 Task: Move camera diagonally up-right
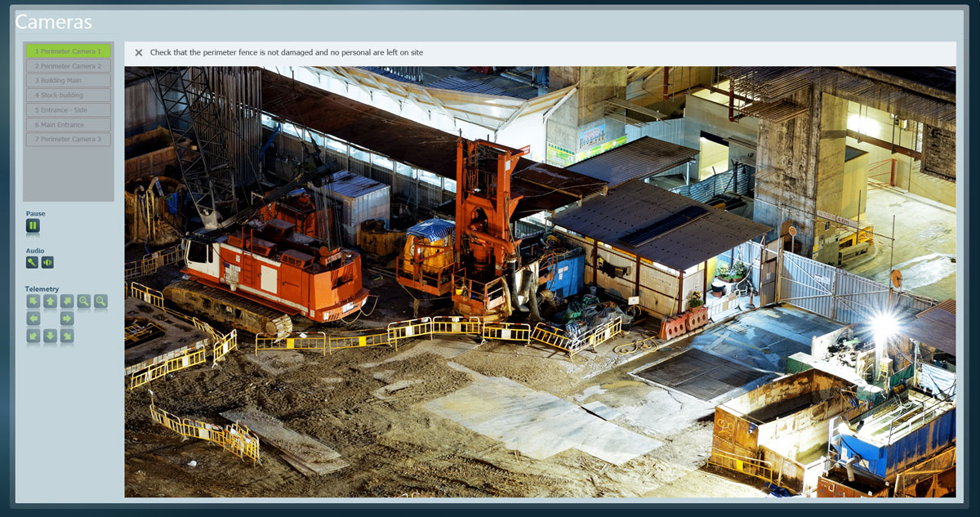point(67,301)
